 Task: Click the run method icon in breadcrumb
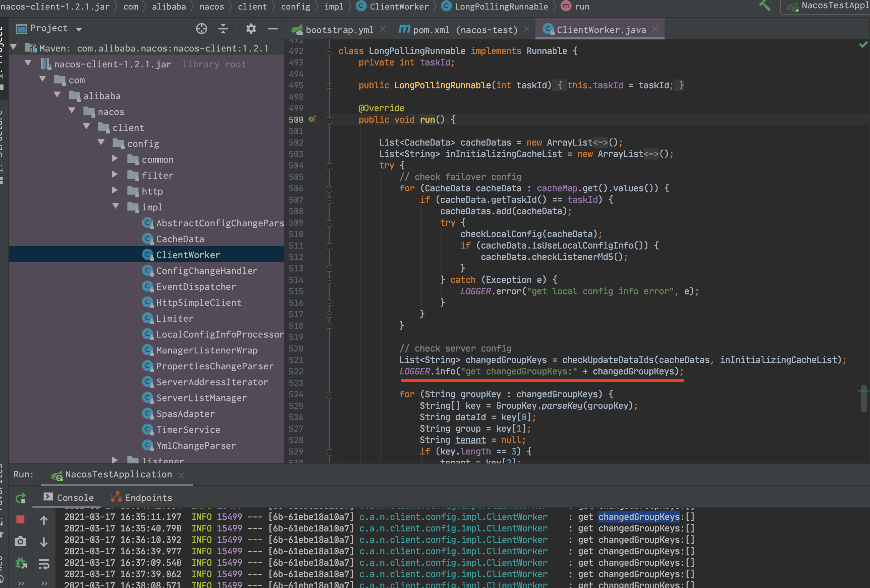click(x=566, y=6)
